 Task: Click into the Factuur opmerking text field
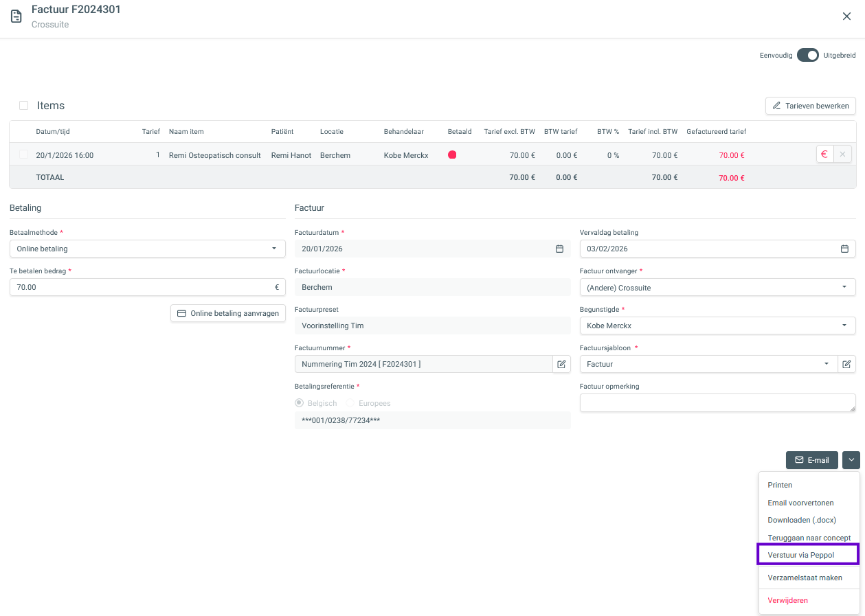(x=717, y=402)
